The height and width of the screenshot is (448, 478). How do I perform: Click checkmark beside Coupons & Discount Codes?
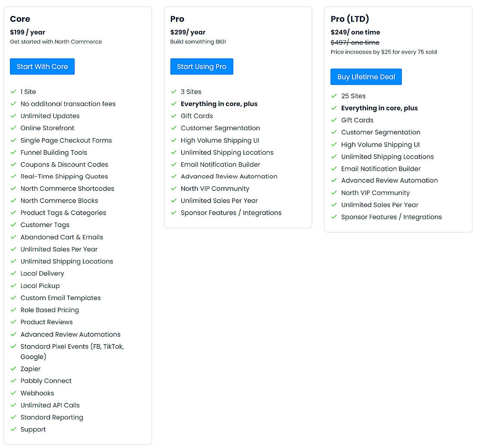coord(13,164)
